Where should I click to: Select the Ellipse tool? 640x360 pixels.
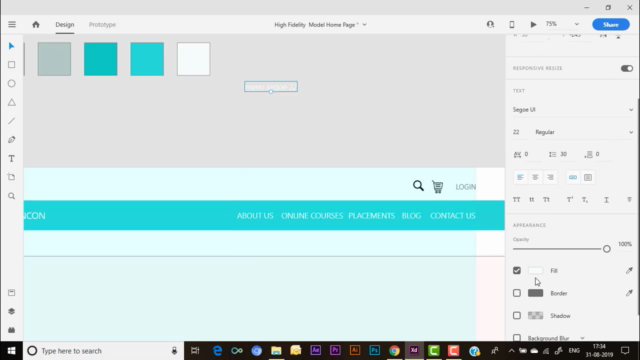(x=11, y=84)
